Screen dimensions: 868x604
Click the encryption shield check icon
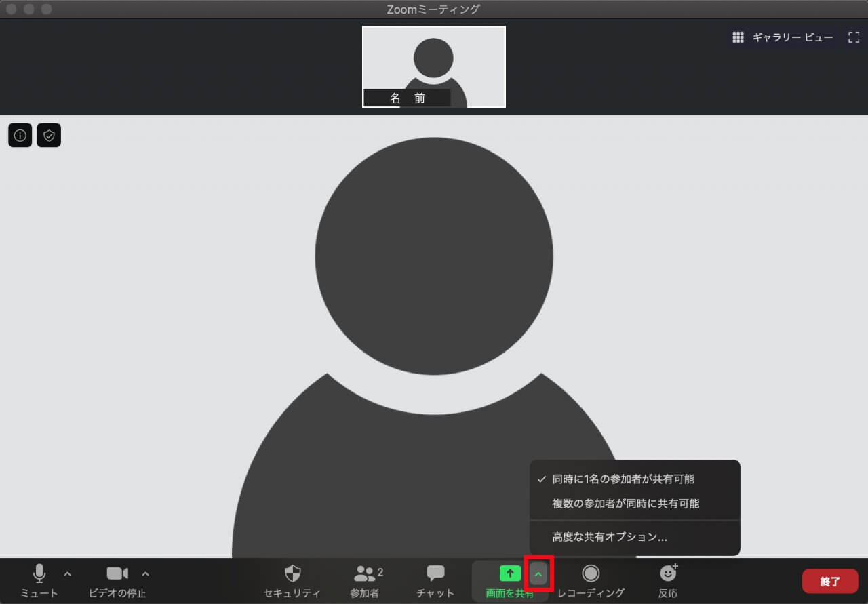tap(49, 136)
